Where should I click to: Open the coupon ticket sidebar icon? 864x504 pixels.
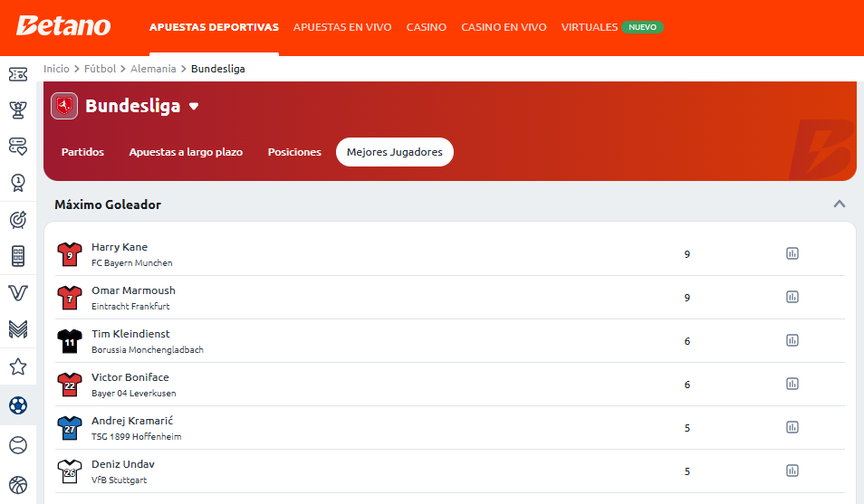coord(18,74)
